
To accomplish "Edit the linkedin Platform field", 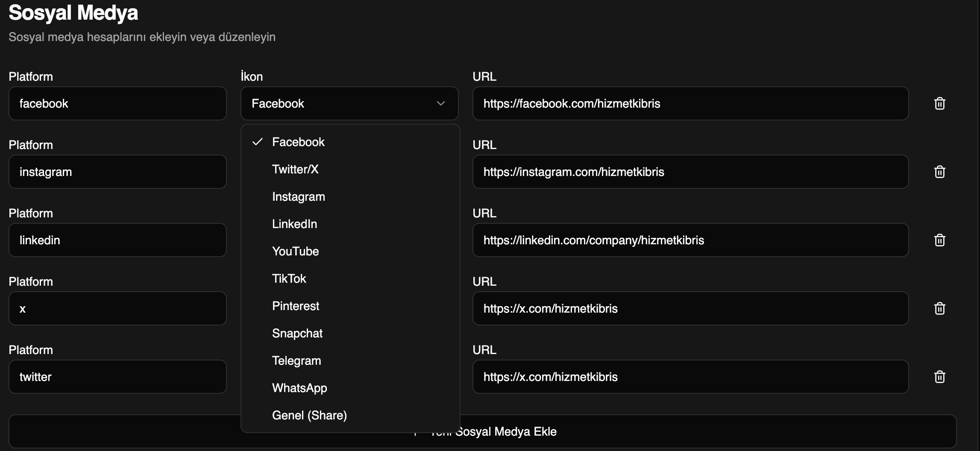I will click(x=117, y=240).
